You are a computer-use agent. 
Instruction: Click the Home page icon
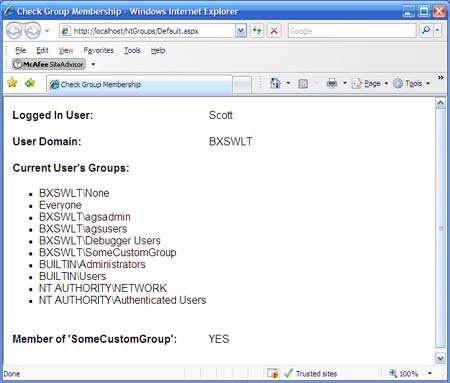pyautogui.click(x=275, y=83)
